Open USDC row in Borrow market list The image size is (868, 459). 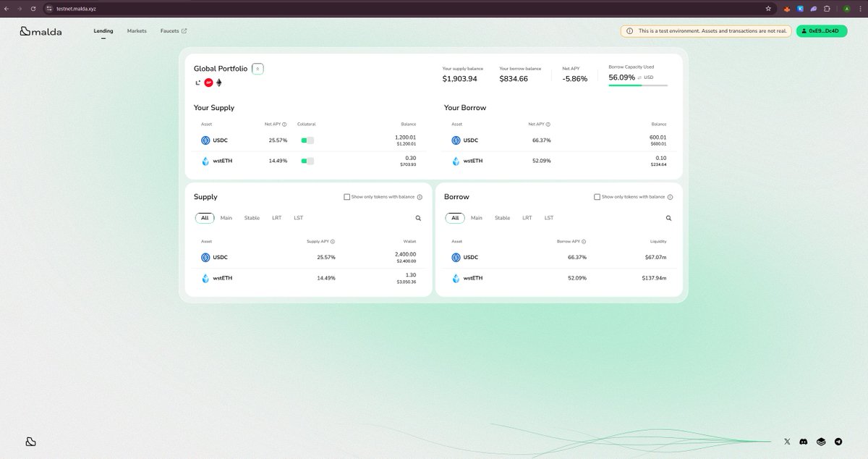[x=559, y=258]
